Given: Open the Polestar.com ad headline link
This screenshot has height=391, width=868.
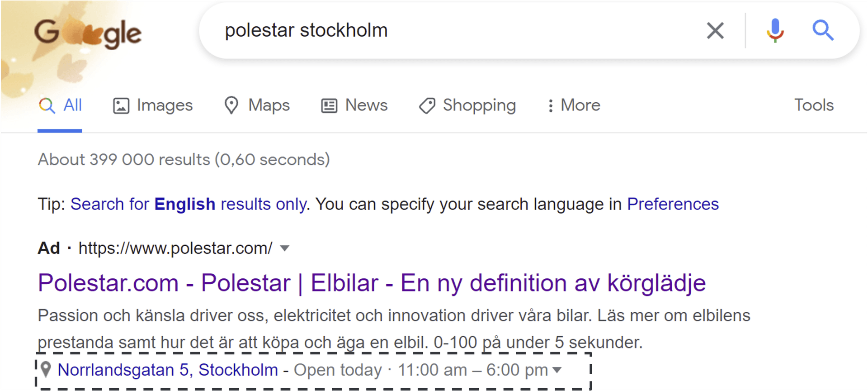Looking at the screenshot, I should click(x=372, y=283).
